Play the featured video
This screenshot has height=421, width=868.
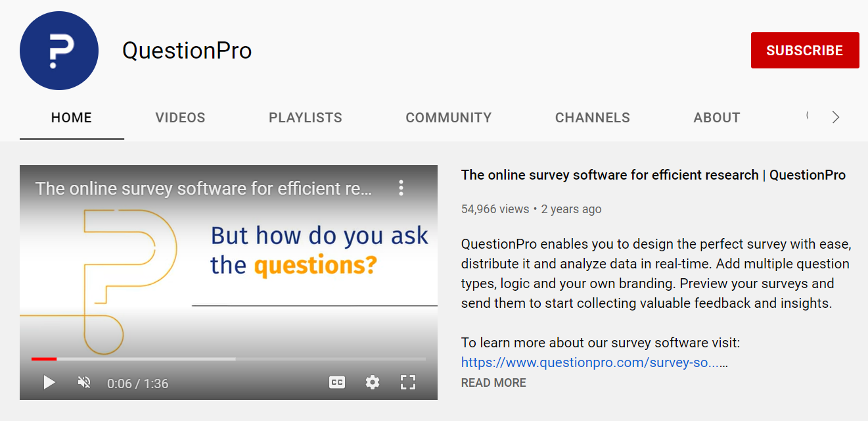click(x=49, y=382)
